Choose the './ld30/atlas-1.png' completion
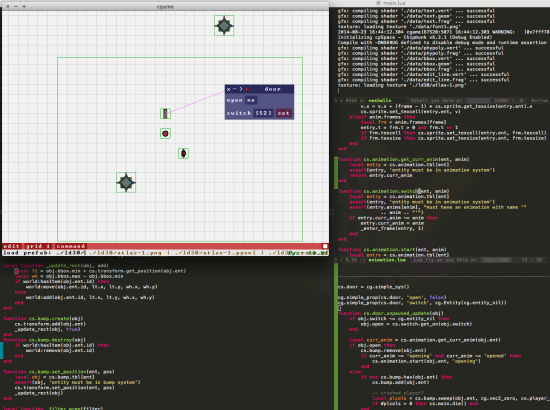Image resolution: width=550 pixels, height=410 pixels. [x=125, y=253]
